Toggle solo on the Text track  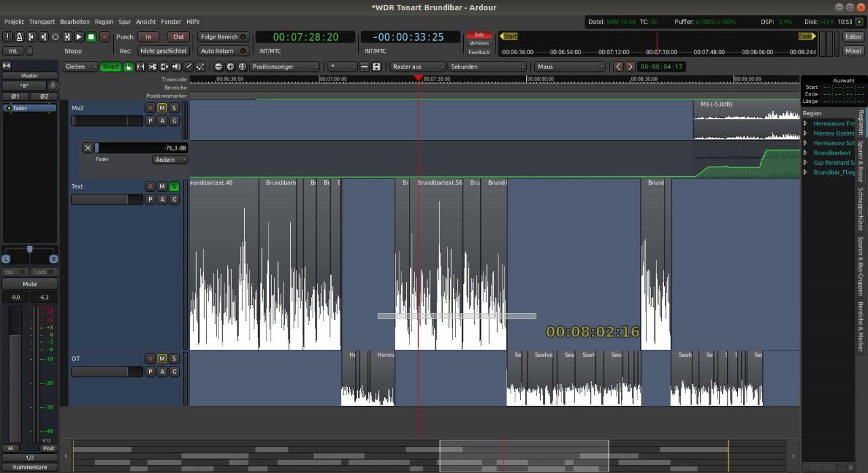click(x=174, y=186)
